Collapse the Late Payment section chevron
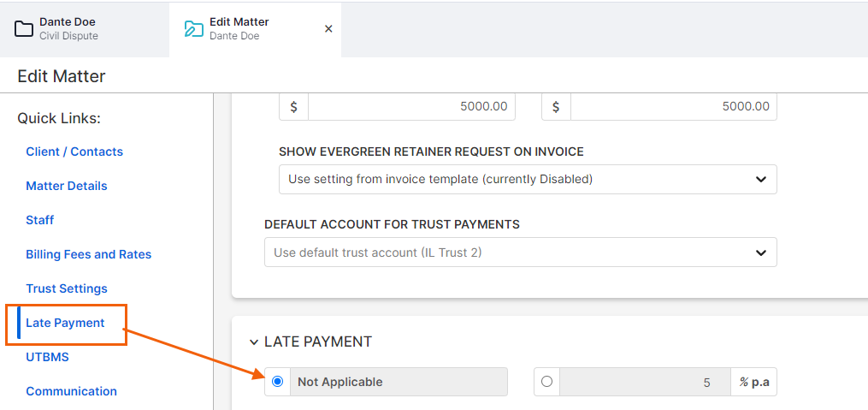 tap(254, 342)
